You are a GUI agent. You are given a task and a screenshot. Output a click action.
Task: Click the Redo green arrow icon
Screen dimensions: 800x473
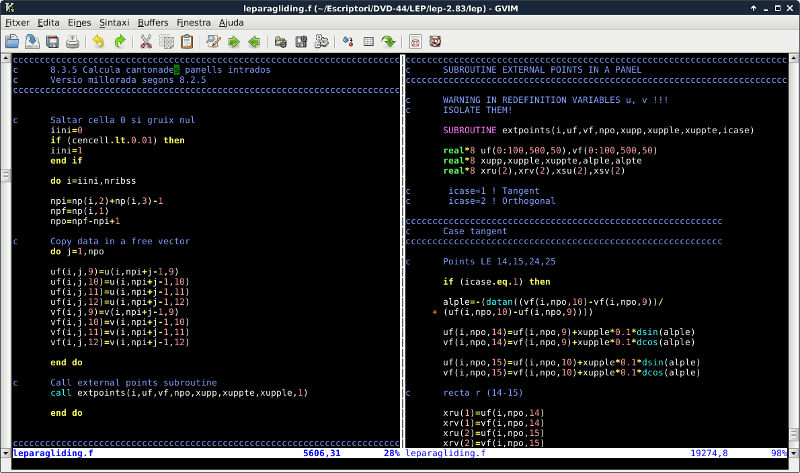point(119,41)
